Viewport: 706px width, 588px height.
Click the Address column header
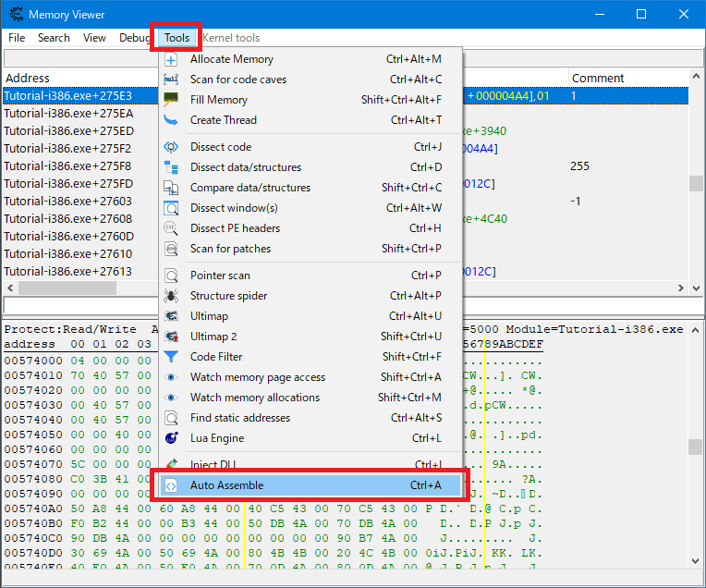[x=28, y=78]
